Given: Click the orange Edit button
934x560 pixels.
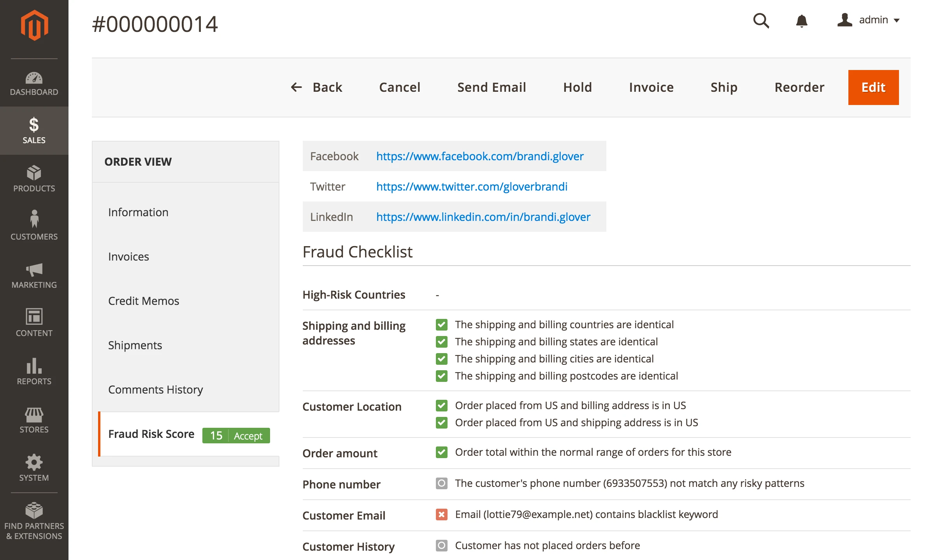Looking at the screenshot, I should coord(873,87).
